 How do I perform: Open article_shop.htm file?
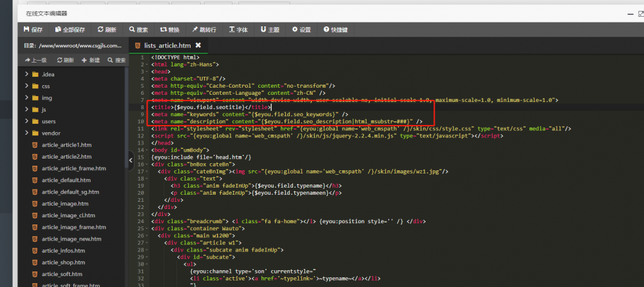pyautogui.click(x=63, y=262)
